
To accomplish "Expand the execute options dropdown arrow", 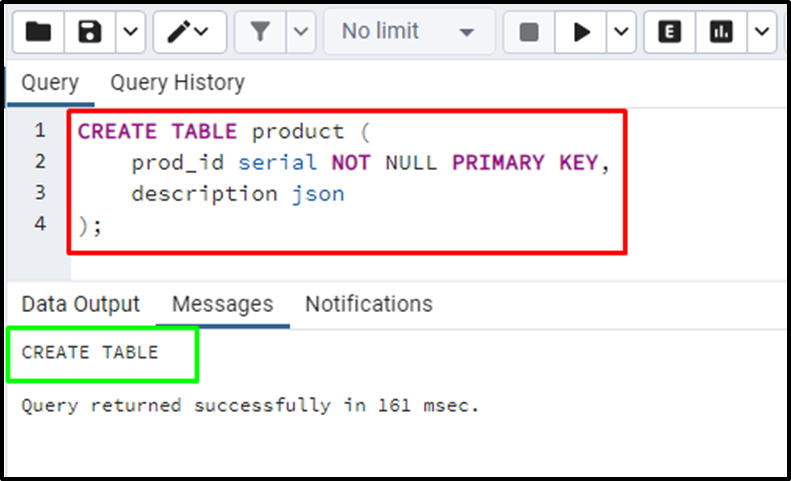I will [x=621, y=32].
